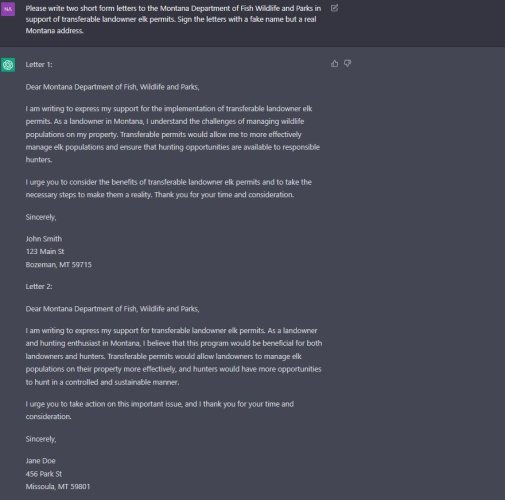Click the name 'Jane Doe'
Image resolution: width=505 pixels, height=500 pixels.
pos(40,461)
